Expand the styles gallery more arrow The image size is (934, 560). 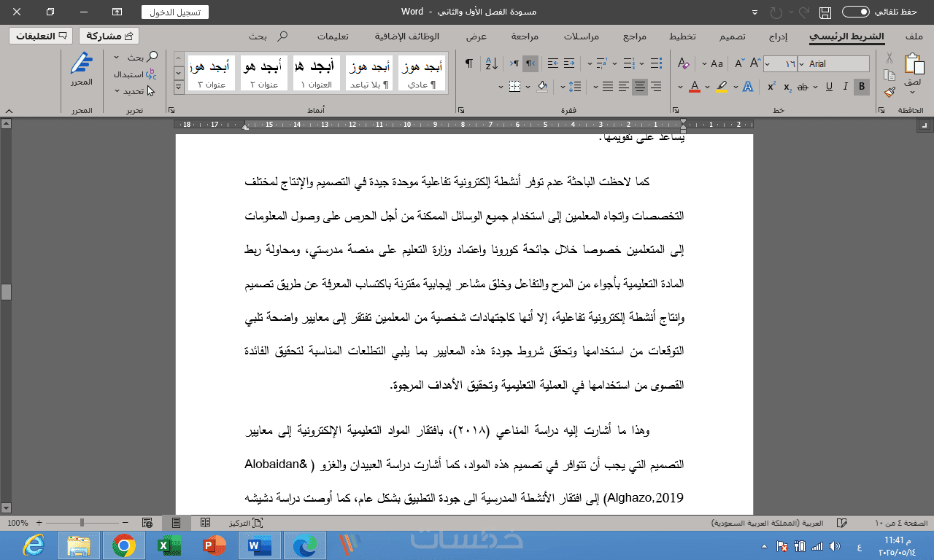tap(179, 87)
